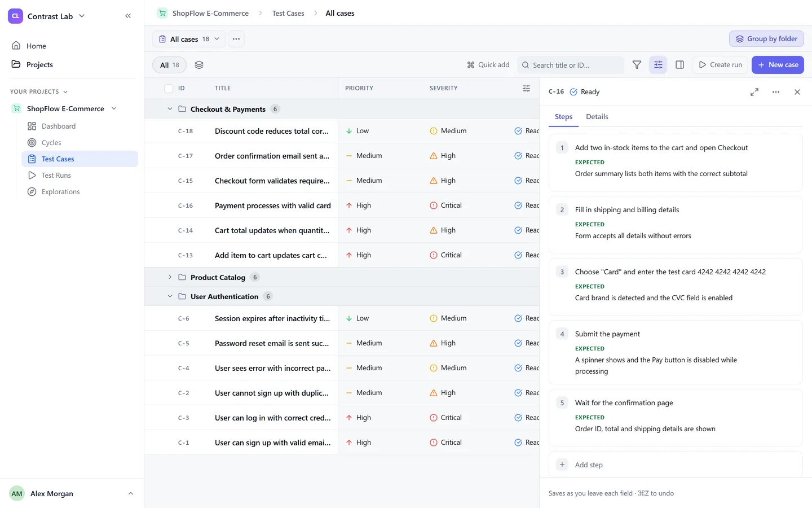Toggle the display settings sliders icon

click(658, 65)
